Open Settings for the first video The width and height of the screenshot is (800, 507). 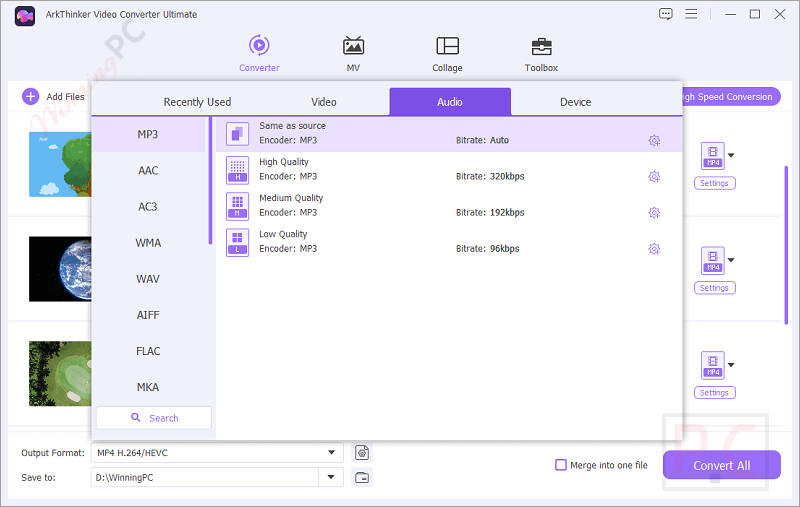click(x=714, y=183)
